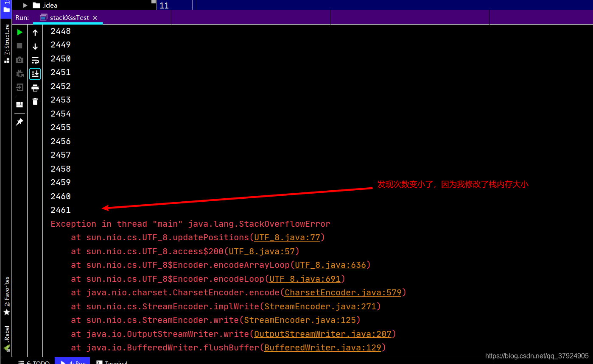Screen dimensions: 593x364
Task: Click the output line 2460
Action: [61, 196]
